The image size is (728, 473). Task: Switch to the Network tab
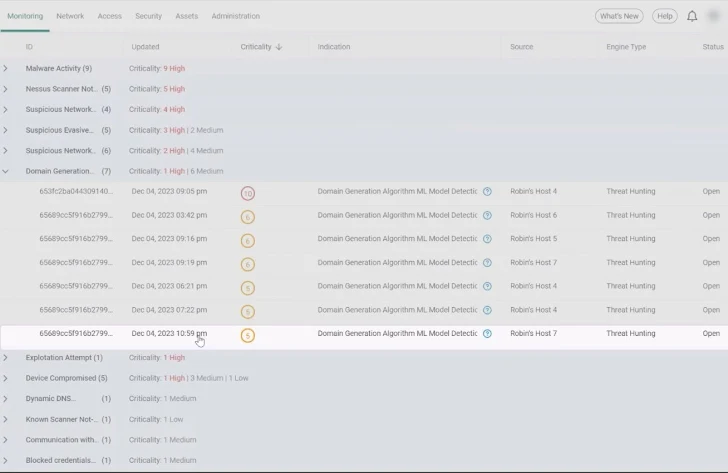click(70, 16)
